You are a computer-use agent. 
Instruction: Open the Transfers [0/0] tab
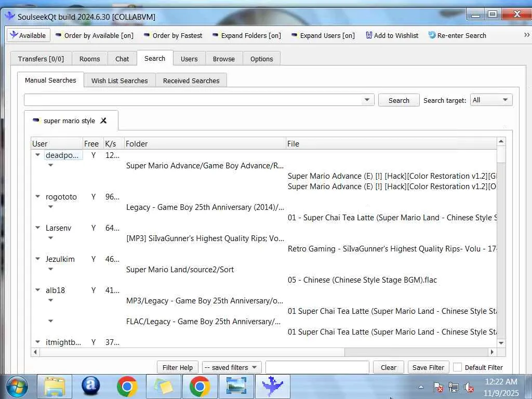click(41, 59)
